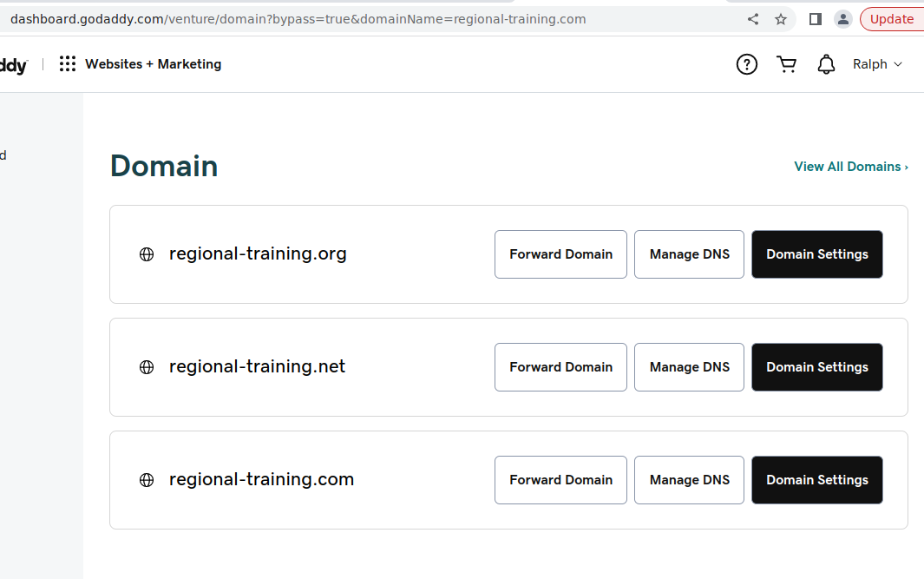This screenshot has height=579, width=924.
Task: Focus the browser address bar URL
Action: (x=347, y=19)
